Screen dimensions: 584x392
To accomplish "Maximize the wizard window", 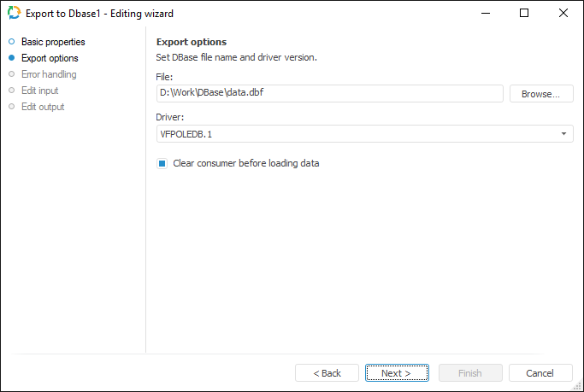I will 524,14.
